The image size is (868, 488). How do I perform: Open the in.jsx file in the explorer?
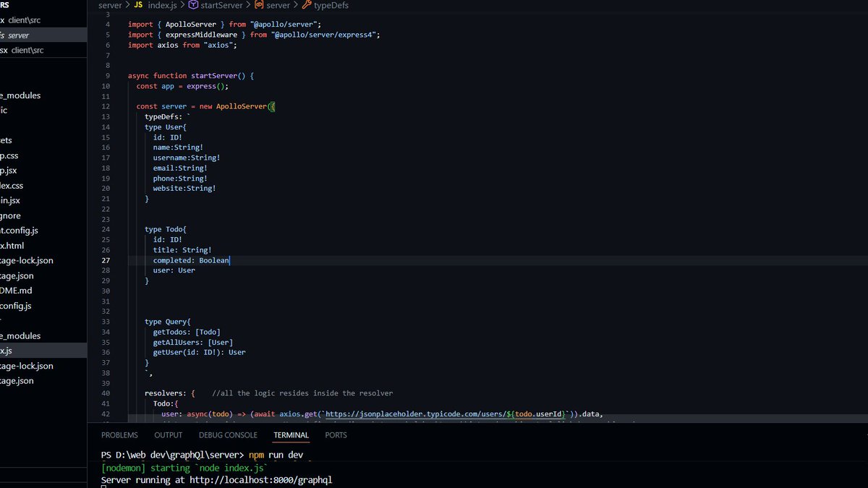point(10,200)
